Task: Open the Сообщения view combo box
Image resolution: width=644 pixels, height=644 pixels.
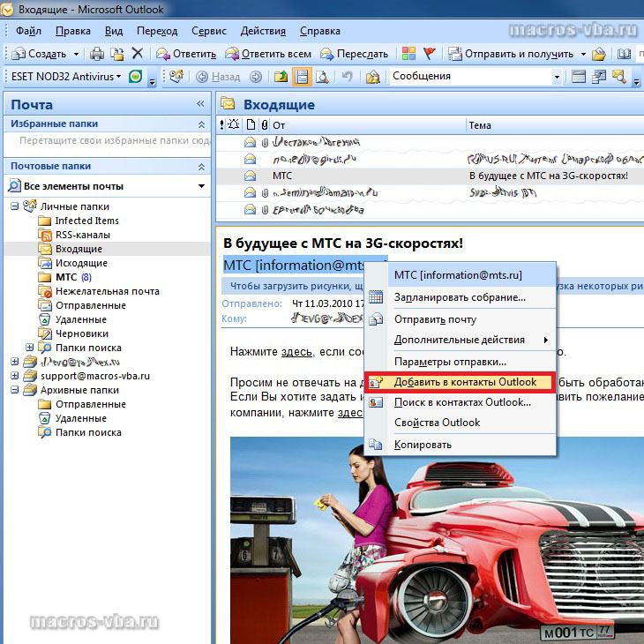Action: click(476, 77)
